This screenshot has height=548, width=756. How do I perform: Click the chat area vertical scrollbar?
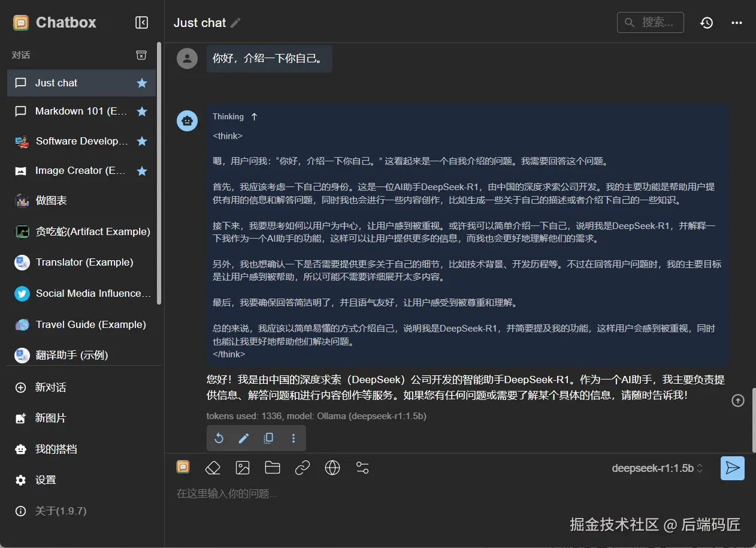pyautogui.click(x=754, y=420)
